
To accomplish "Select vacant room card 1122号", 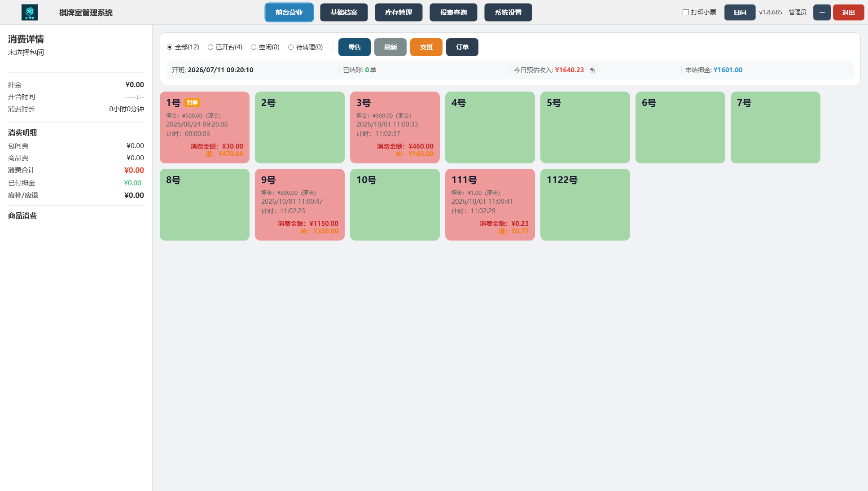I will 585,205.
